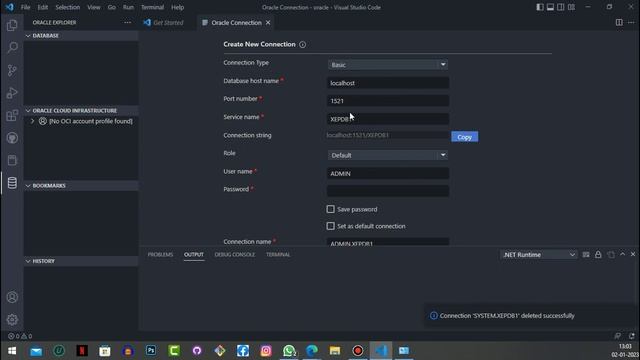
Task: Open the Windows Start menu
Action: (x=12, y=351)
